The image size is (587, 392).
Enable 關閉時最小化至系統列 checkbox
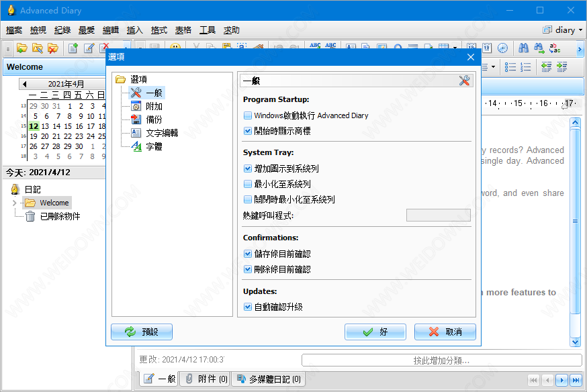pos(247,199)
